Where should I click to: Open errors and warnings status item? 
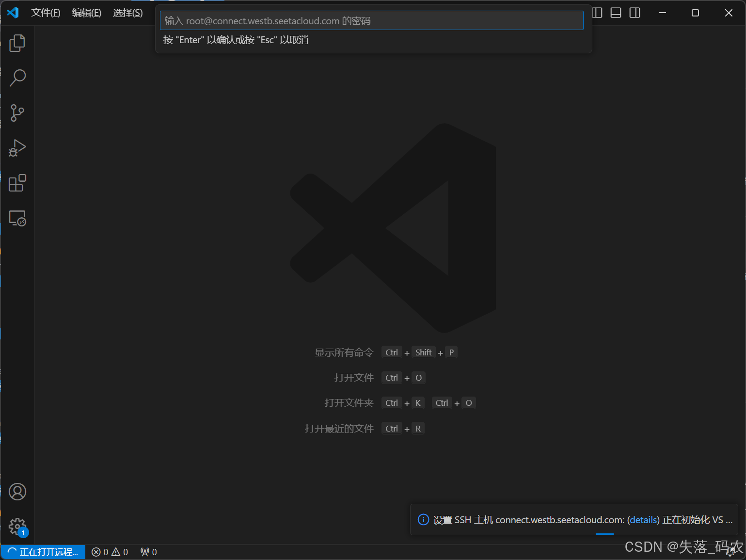coord(110,552)
